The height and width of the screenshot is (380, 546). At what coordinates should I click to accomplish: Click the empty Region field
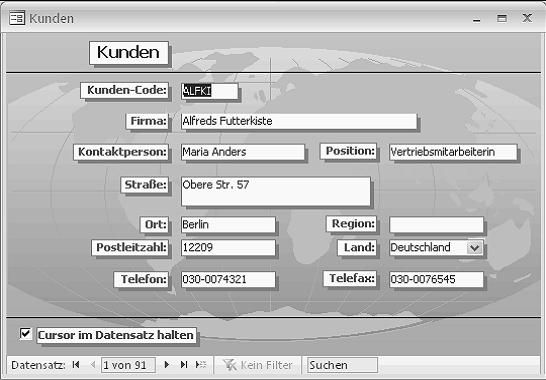(x=436, y=225)
